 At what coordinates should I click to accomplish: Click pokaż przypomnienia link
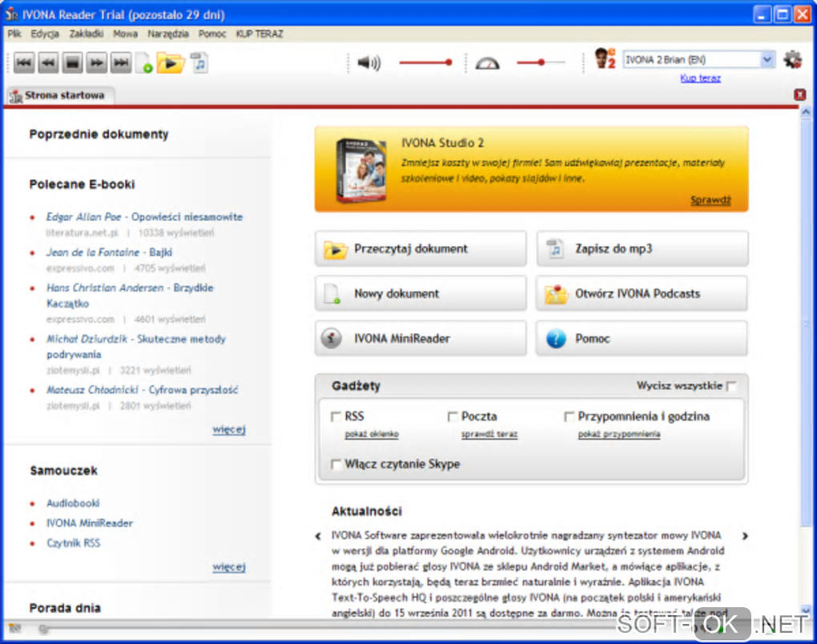click(619, 434)
